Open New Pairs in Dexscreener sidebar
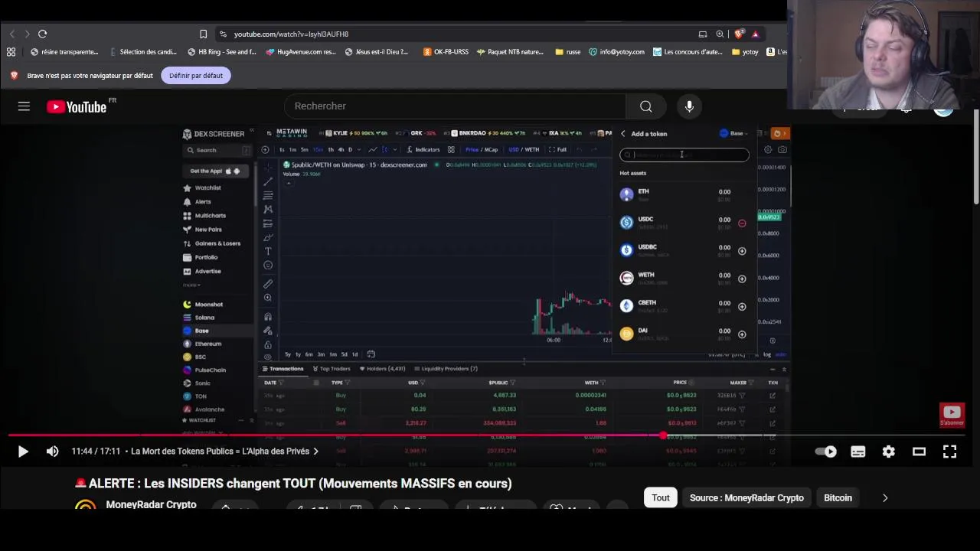This screenshot has height=551, width=980. [x=207, y=230]
